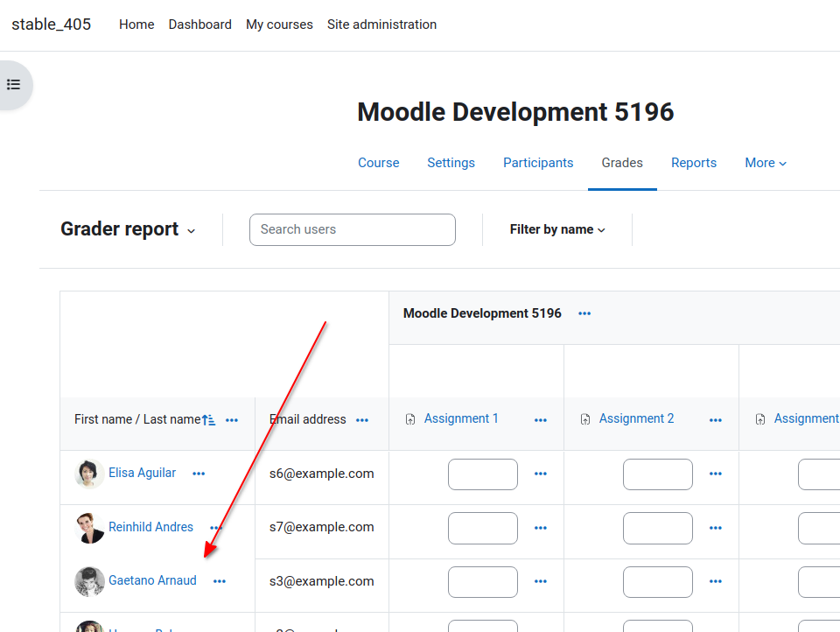Open the course index drawer icon
The width and height of the screenshot is (840, 632).
point(13,85)
